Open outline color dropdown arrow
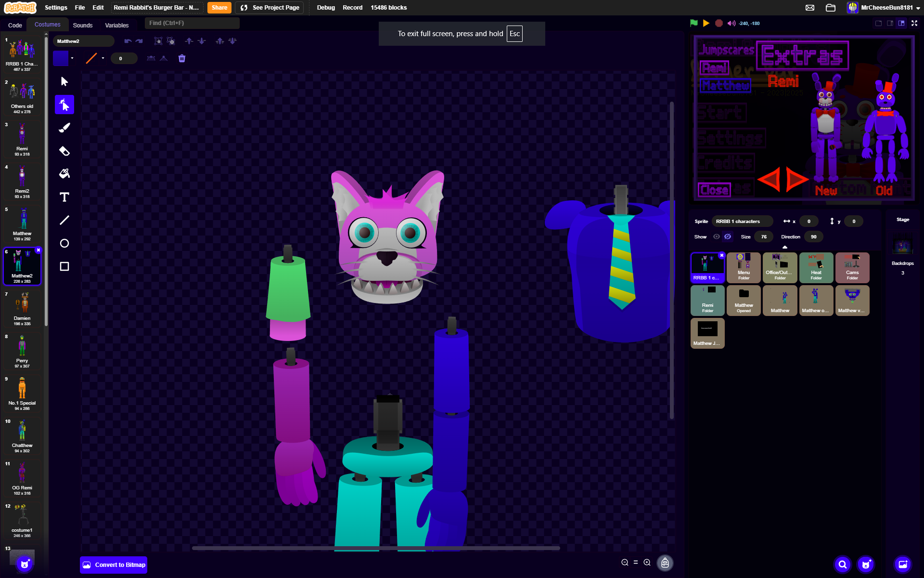The height and width of the screenshot is (578, 924). pyautogui.click(x=103, y=58)
